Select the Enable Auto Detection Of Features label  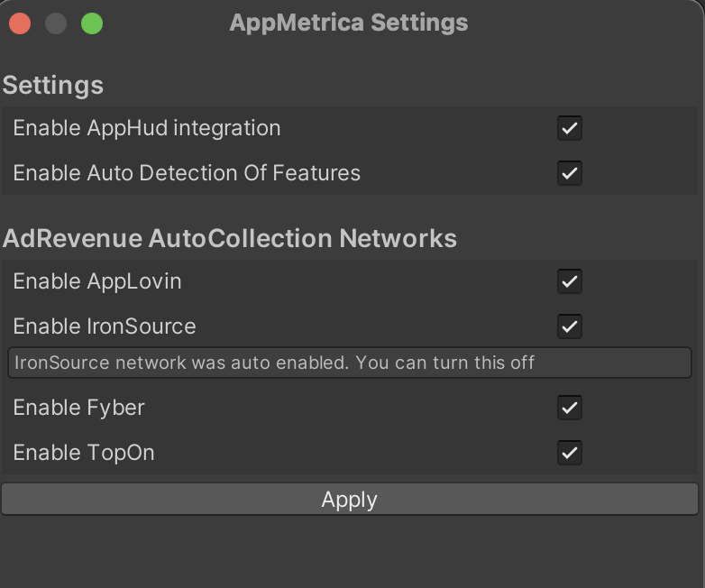187,173
